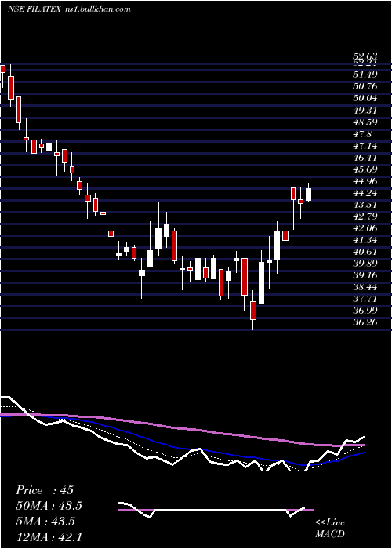
Task: Select the 49.31 price label
Action: [x=365, y=110]
